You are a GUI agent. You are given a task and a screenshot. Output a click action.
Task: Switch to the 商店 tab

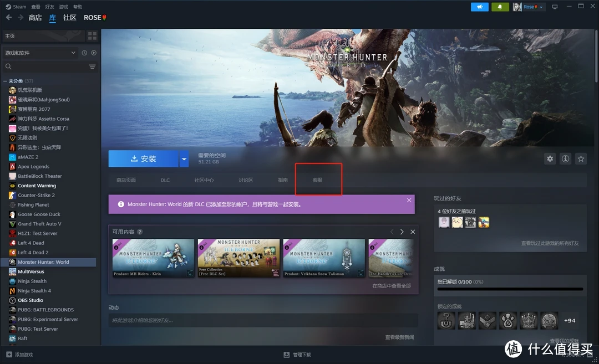35,18
